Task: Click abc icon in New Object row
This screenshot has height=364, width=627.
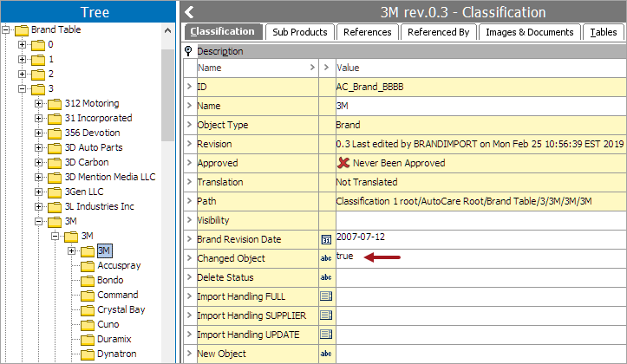Action: [x=326, y=354]
